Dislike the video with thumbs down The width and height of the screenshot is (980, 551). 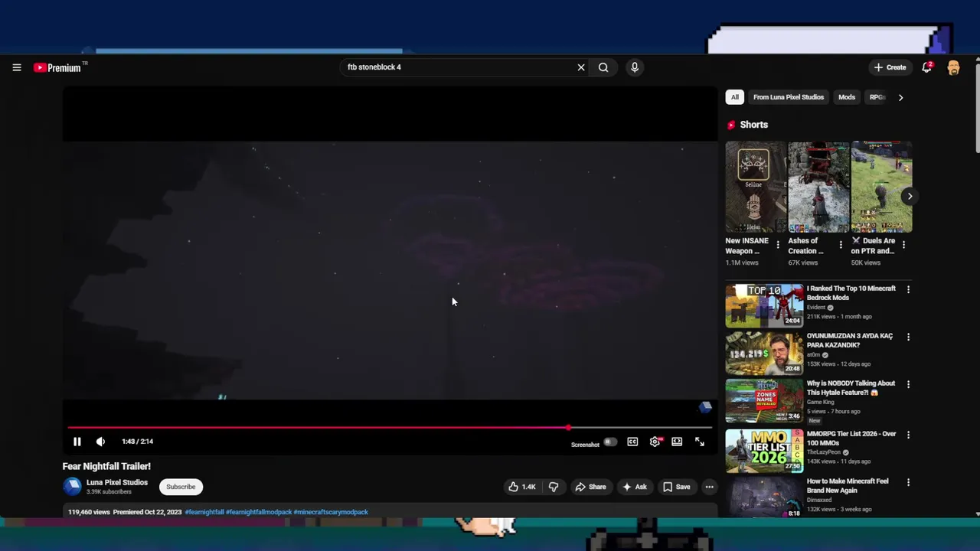tap(554, 487)
